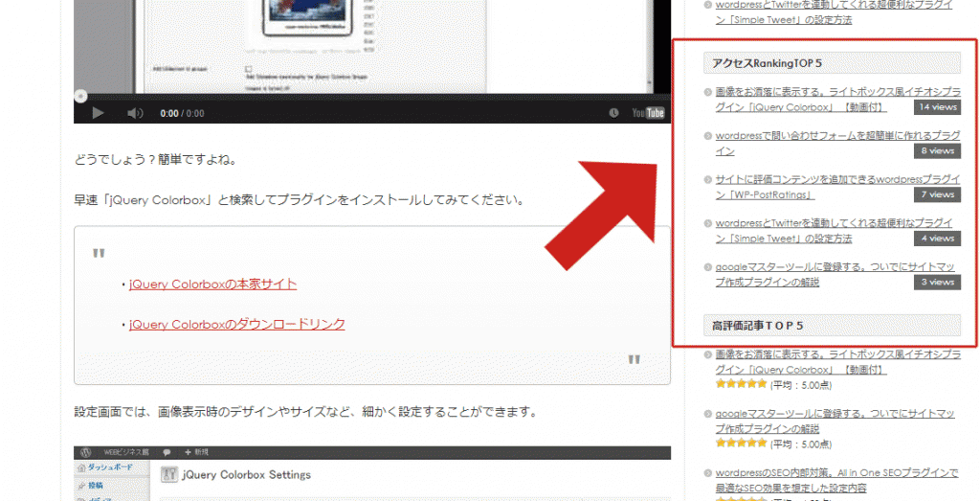The width and height of the screenshot is (980, 501).
Task: Click the 3 views badge
Action: click(937, 282)
